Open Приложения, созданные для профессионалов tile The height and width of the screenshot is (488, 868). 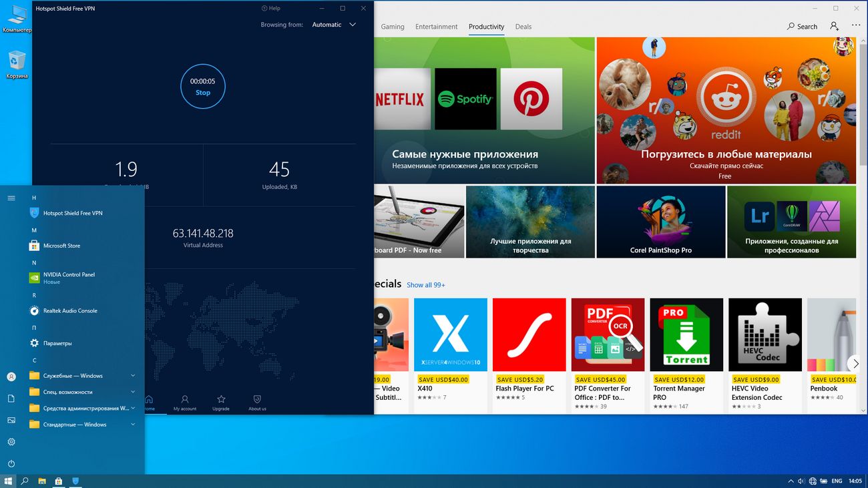coord(791,222)
